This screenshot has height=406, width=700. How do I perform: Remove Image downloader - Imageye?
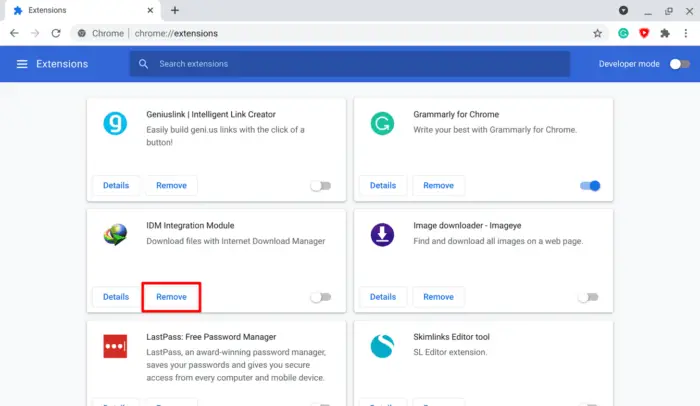438,297
